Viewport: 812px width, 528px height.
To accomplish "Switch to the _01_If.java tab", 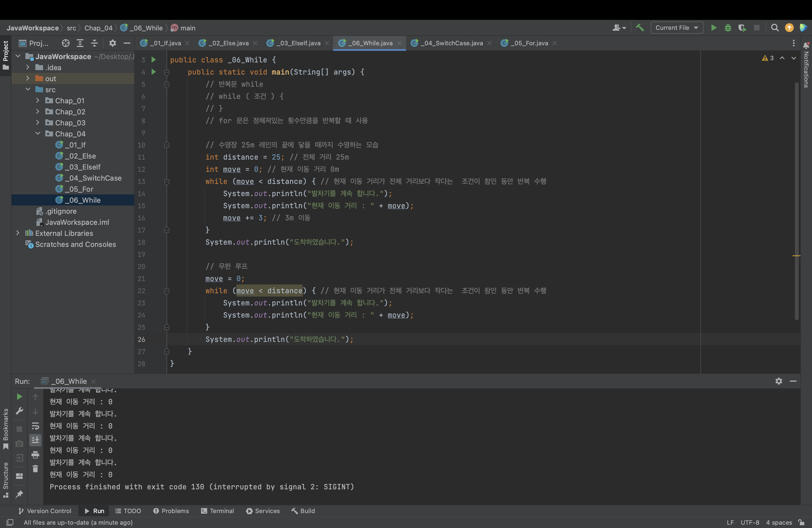I will (165, 43).
